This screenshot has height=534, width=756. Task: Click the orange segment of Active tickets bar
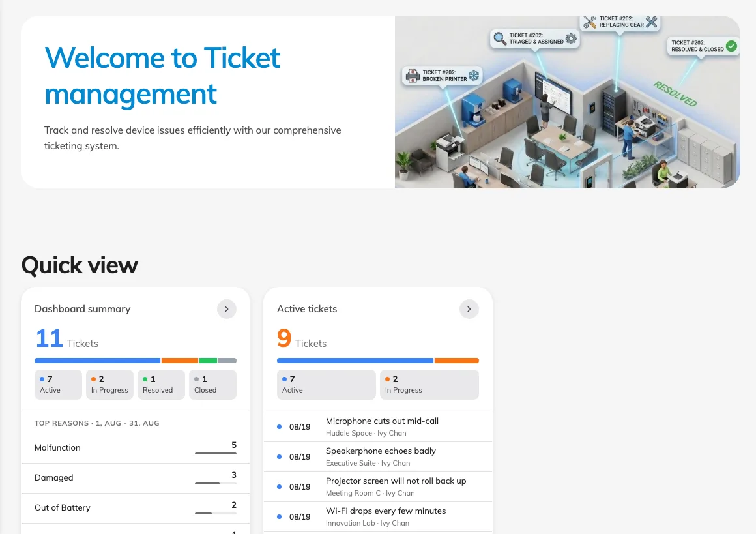point(457,361)
